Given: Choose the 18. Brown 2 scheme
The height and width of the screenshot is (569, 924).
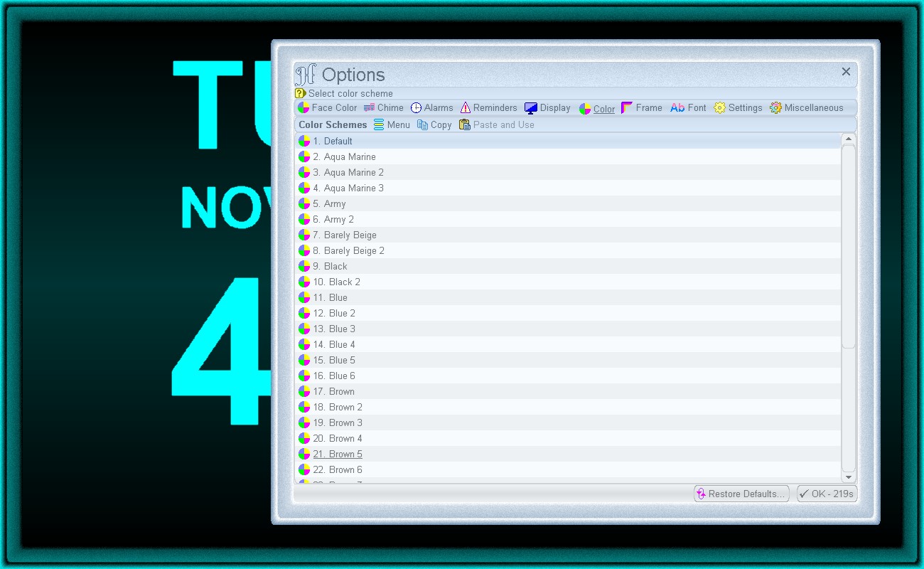Looking at the screenshot, I should tap(568, 407).
